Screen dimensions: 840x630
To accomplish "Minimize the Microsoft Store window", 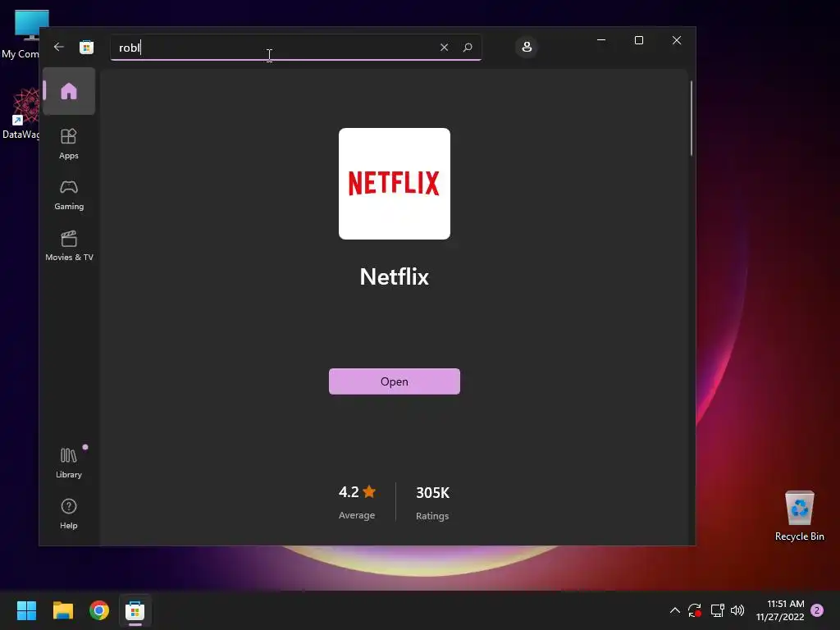I will 601,40.
